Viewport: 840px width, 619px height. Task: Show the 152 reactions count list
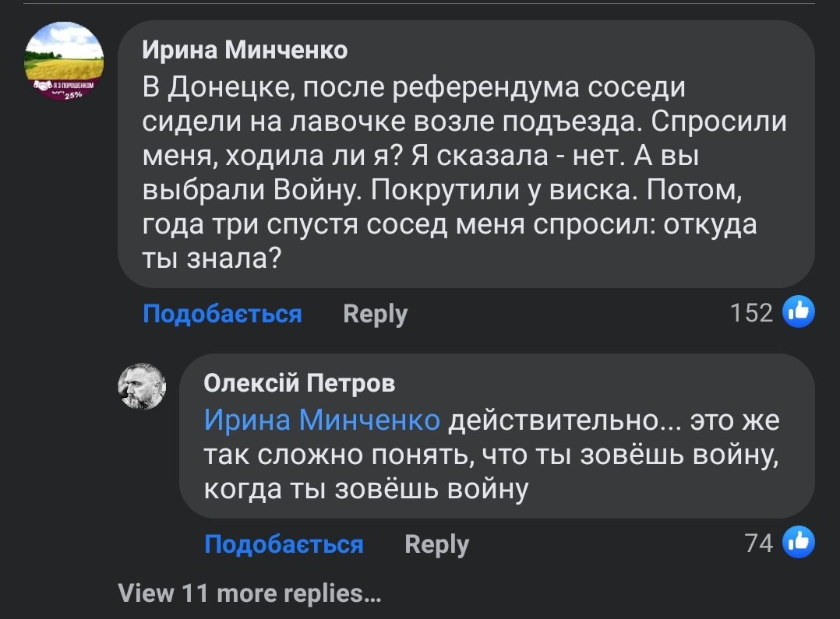[751, 313]
